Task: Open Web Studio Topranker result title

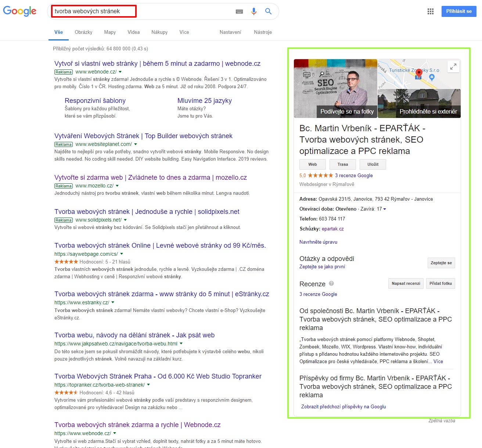Action: [x=158, y=376]
